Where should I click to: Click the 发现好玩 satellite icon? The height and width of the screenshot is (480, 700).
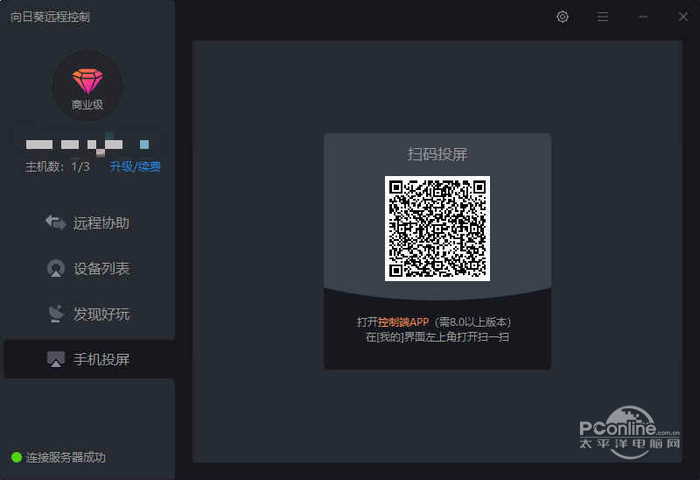[x=56, y=313]
